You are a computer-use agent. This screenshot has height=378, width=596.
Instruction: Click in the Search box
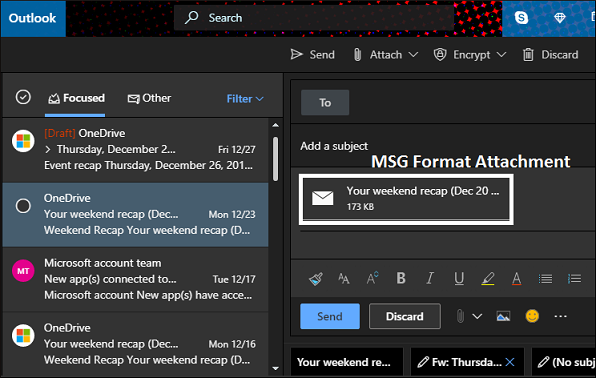(x=314, y=17)
